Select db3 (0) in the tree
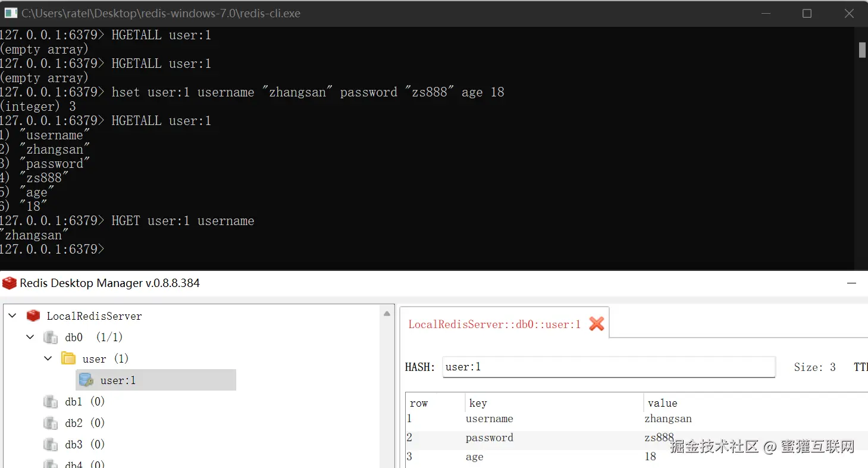 (85, 445)
